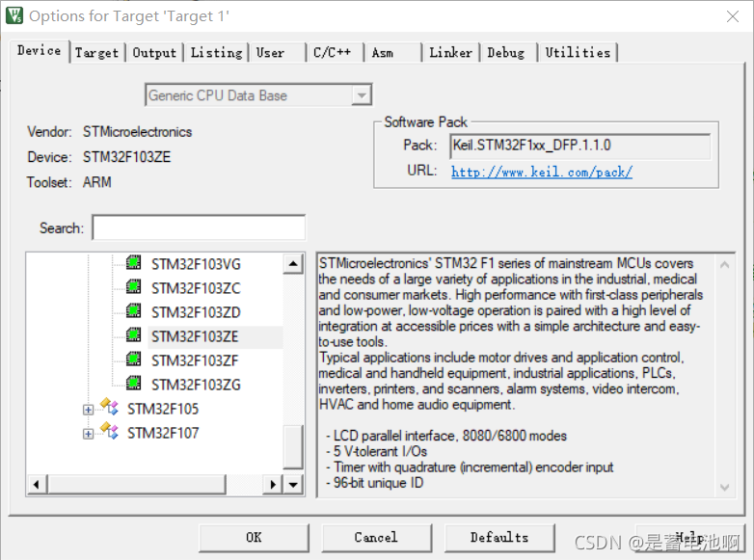
Task: Select the STM32F105 family entry
Action: coord(163,409)
